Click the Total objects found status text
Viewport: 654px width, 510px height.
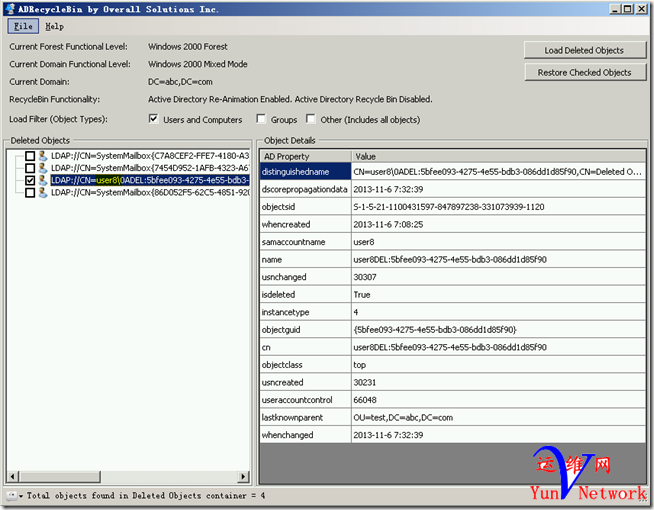pos(146,496)
